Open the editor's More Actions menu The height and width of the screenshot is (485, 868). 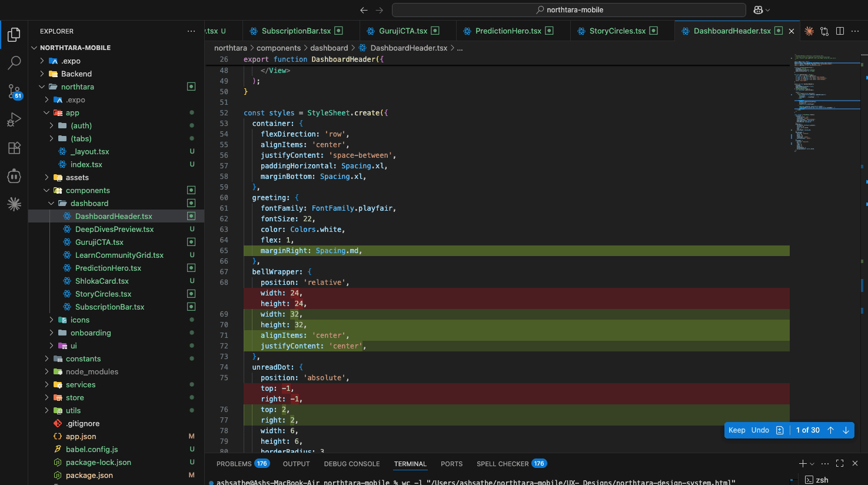pos(855,31)
